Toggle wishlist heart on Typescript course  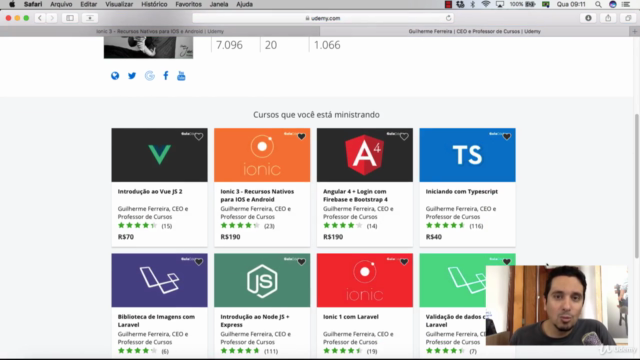pyautogui.click(x=507, y=136)
